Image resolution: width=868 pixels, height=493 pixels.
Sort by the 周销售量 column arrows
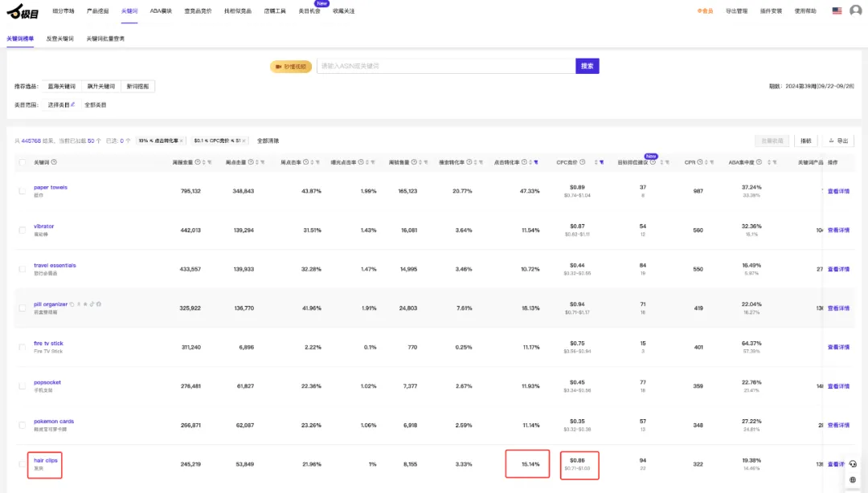click(x=420, y=163)
